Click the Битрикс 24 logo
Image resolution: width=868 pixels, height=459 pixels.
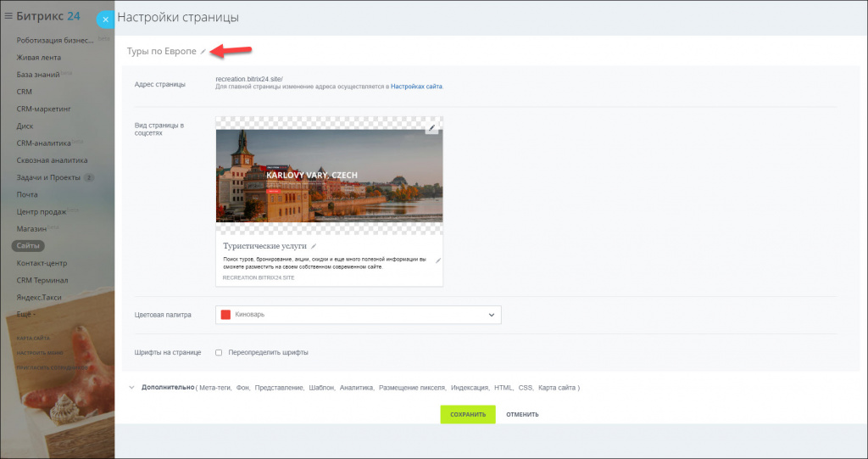point(48,16)
